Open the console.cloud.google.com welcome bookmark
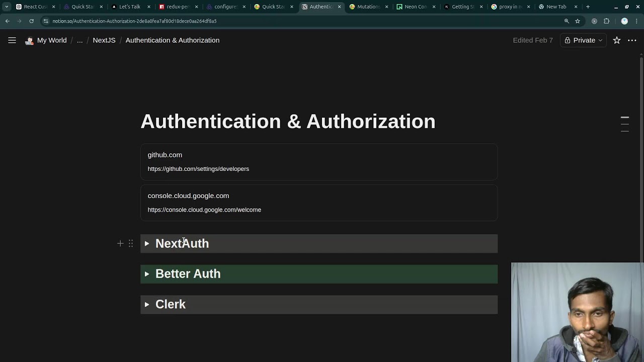 coord(319,203)
